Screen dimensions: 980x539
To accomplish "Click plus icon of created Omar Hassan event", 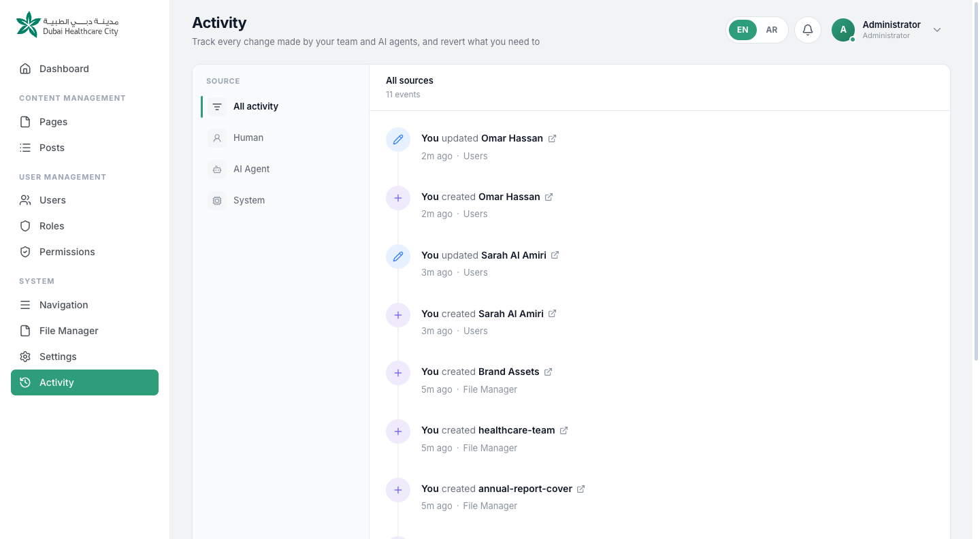I will tap(398, 198).
